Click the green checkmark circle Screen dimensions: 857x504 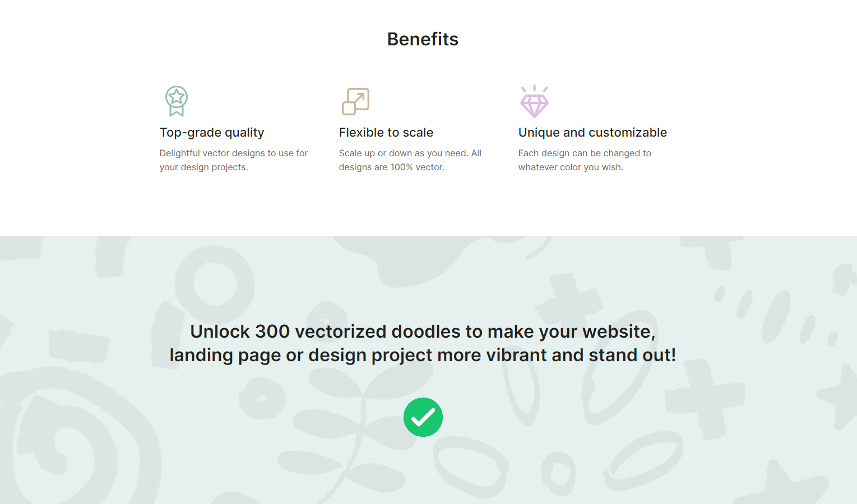tap(423, 417)
